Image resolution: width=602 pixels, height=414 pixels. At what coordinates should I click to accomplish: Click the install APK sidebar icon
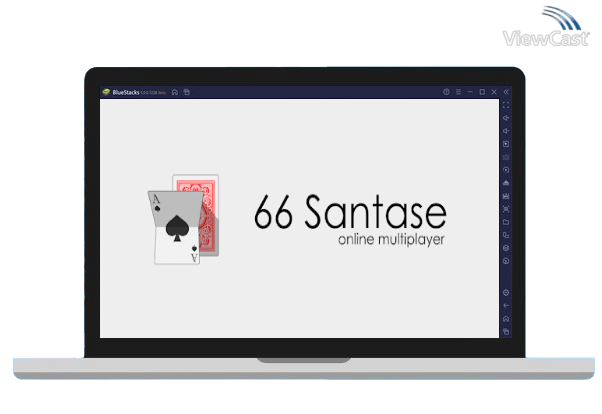[x=506, y=183]
